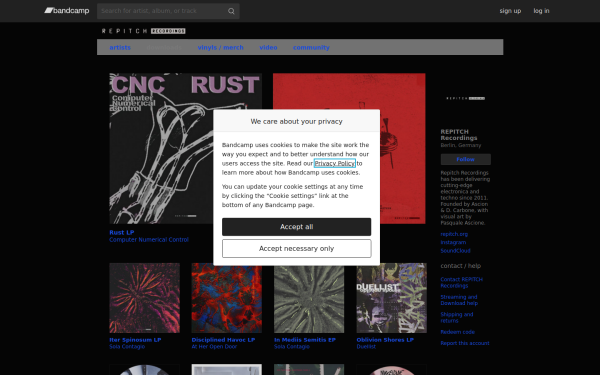Click the 'We care about your privacy' heading
Screen dimensions: 600x375
(x=297, y=121)
